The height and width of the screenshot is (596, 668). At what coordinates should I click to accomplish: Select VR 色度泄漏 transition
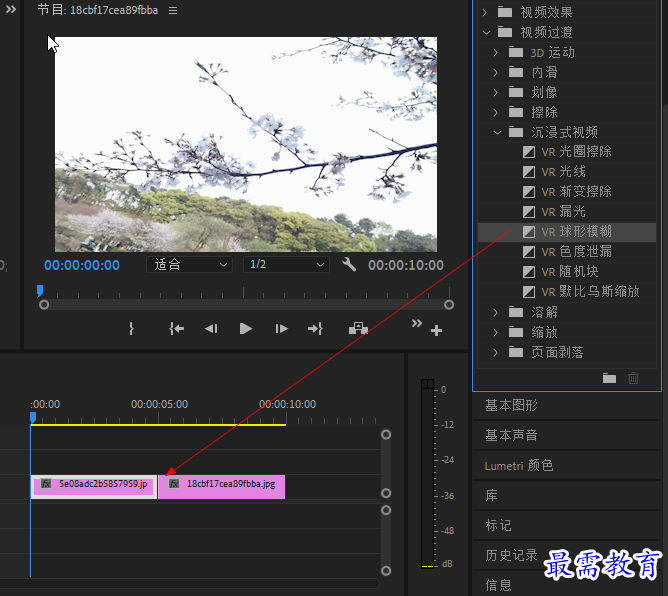click(x=567, y=252)
